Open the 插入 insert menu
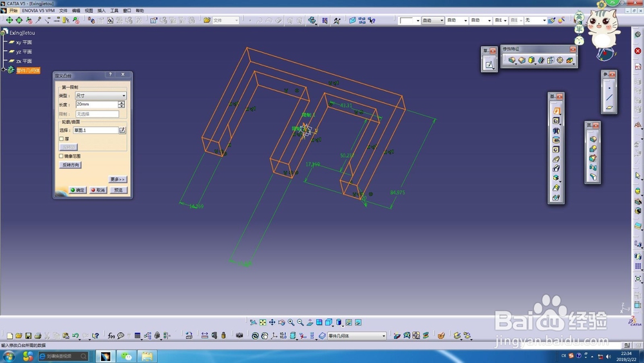644x363 pixels. pyautogui.click(x=102, y=10)
